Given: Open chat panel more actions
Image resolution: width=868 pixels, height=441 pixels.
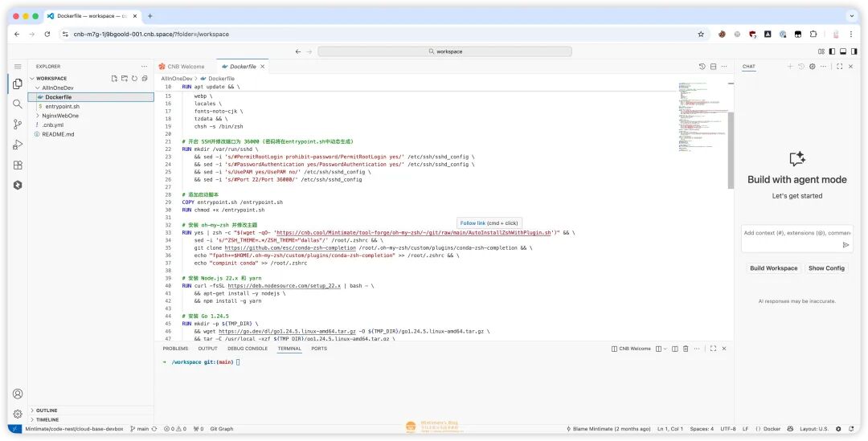Looking at the screenshot, I should point(823,67).
